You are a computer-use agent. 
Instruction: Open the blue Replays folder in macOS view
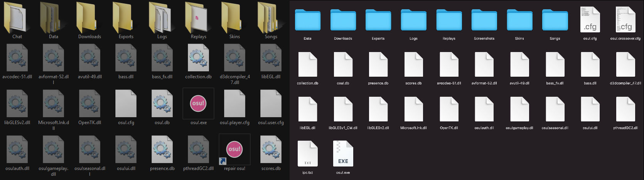coord(449,20)
